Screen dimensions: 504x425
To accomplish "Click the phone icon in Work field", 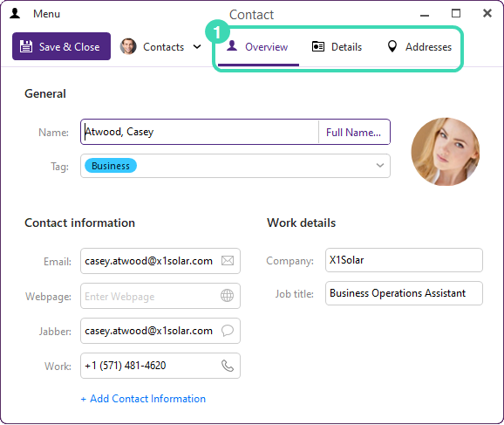I will pos(228,366).
